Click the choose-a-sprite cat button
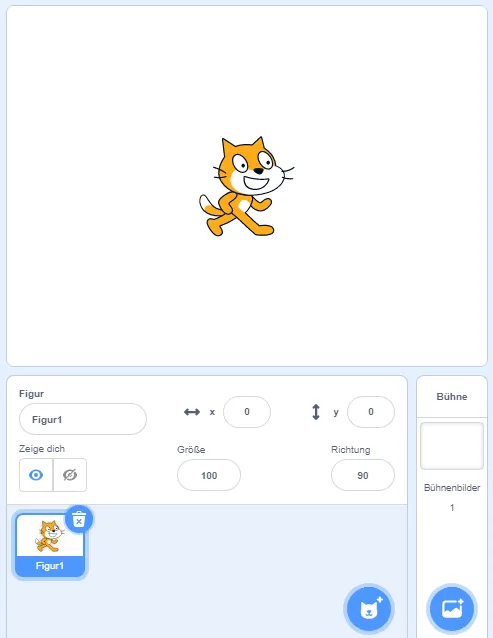The height and width of the screenshot is (638, 493). 369,609
